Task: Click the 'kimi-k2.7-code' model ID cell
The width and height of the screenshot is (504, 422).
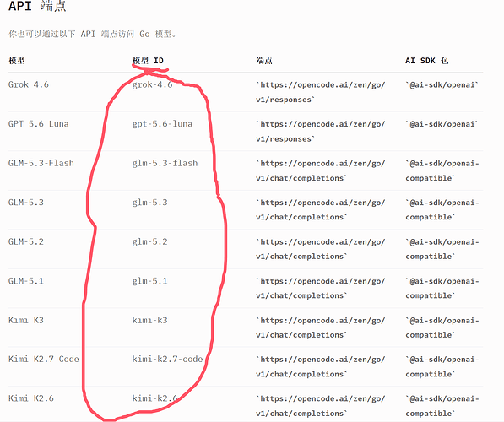Action: (167, 359)
